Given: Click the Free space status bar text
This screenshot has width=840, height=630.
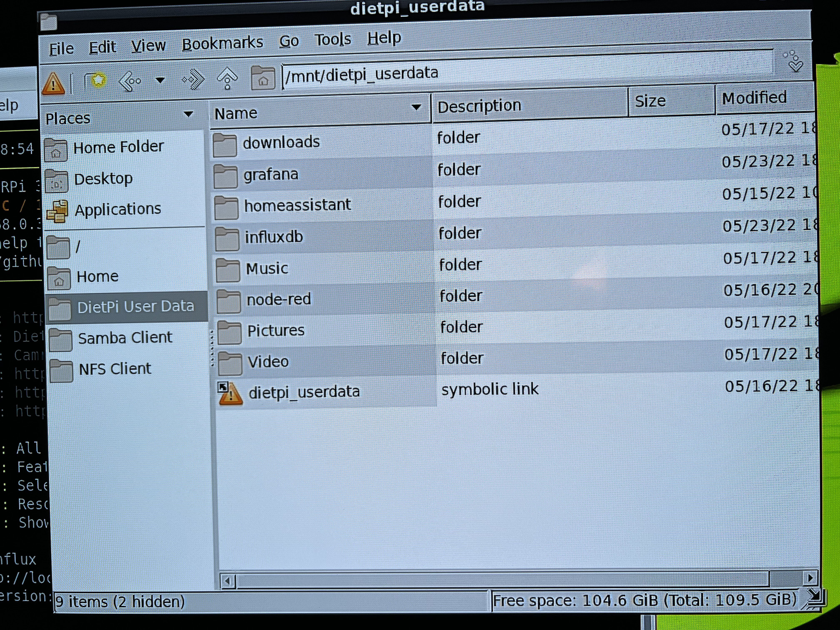Looking at the screenshot, I should click(x=644, y=600).
